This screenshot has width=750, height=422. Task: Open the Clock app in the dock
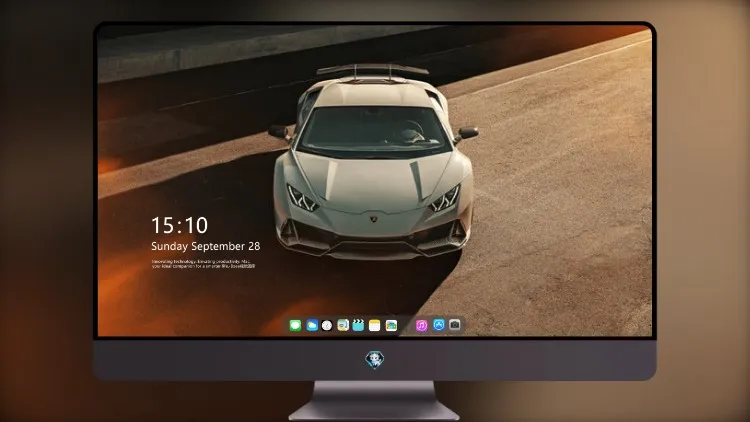327,325
